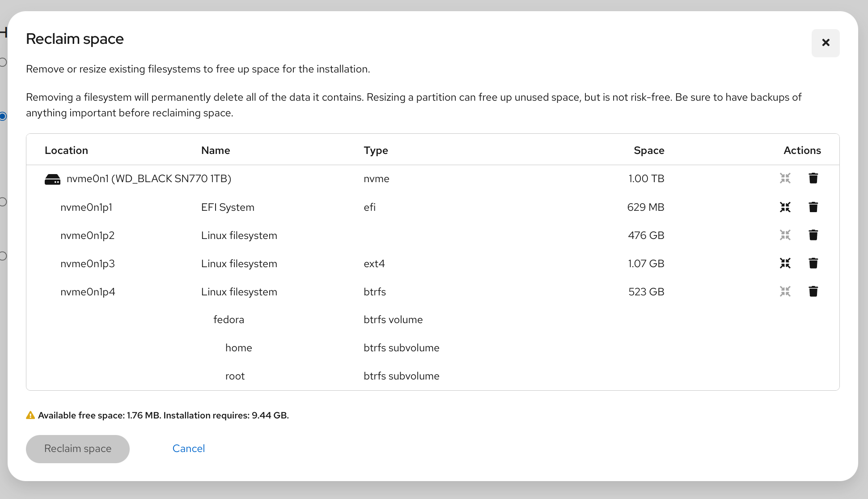Click the nvme0n1 drive icon
The width and height of the screenshot is (868, 499).
[x=52, y=179]
